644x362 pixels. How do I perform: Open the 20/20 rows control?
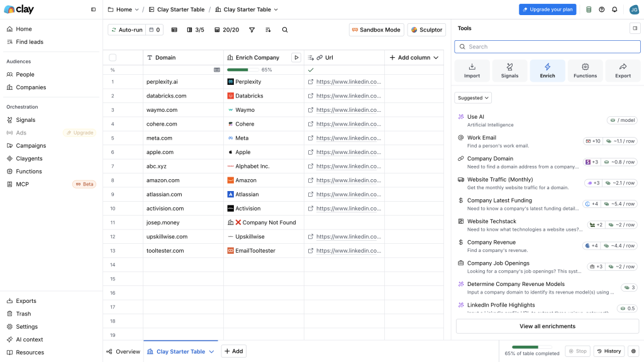tap(226, 30)
